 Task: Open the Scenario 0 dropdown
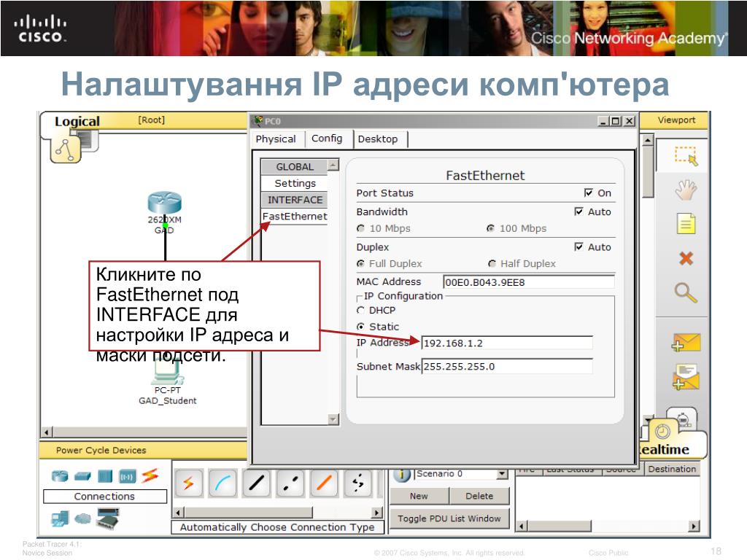(x=502, y=474)
